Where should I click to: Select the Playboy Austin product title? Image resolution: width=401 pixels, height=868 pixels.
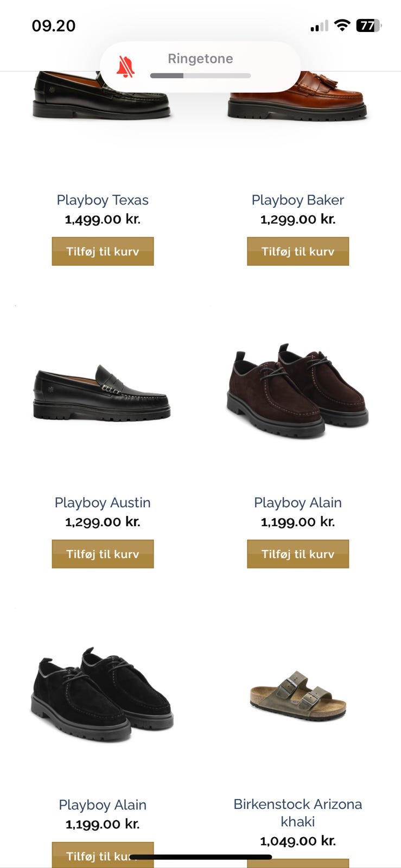click(x=103, y=503)
